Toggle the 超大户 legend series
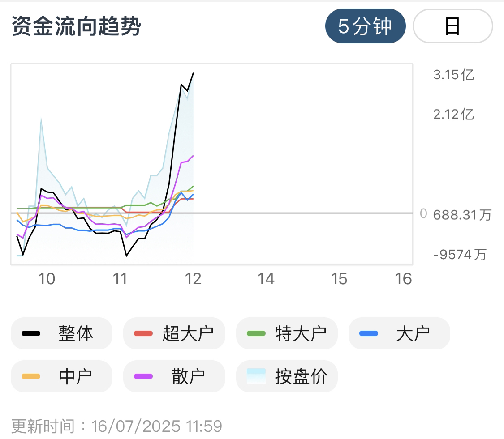The image size is (504, 439). point(174,333)
